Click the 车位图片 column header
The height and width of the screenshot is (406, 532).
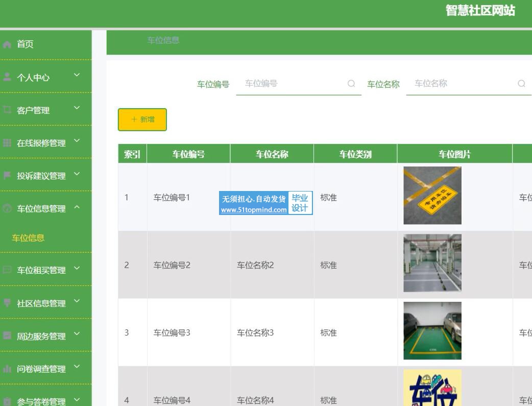[x=454, y=154]
